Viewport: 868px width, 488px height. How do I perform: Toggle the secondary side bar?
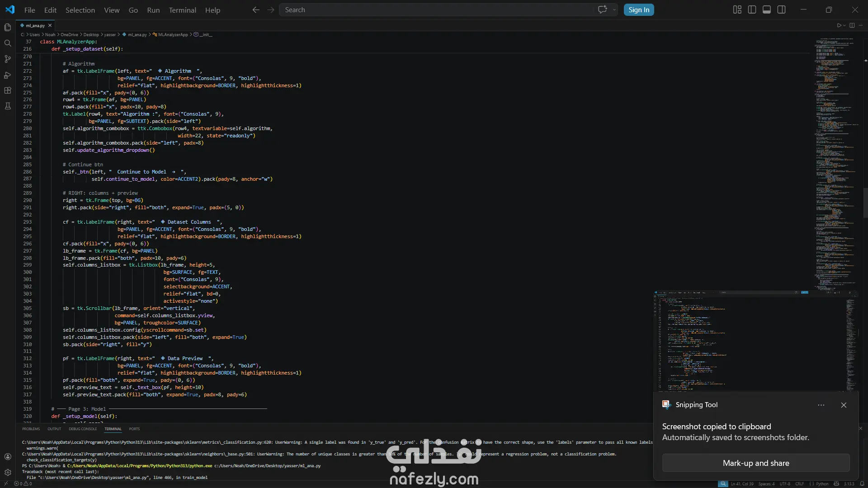click(782, 9)
